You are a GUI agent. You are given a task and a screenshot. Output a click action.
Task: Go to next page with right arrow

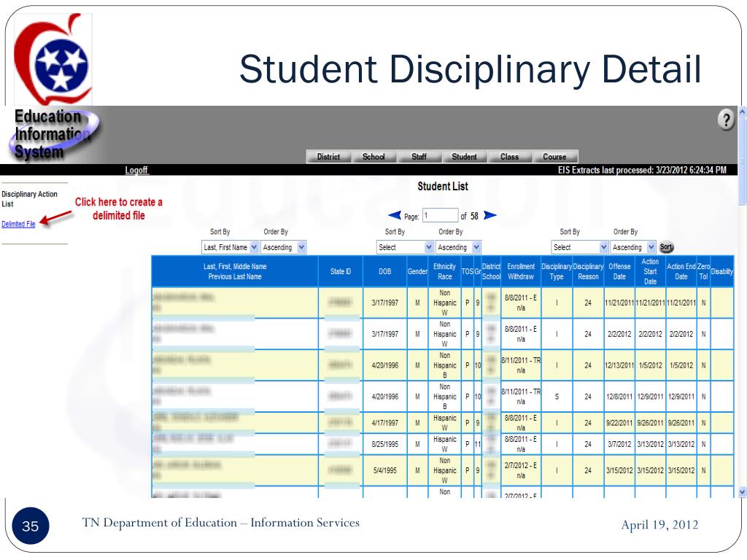pos(489,215)
